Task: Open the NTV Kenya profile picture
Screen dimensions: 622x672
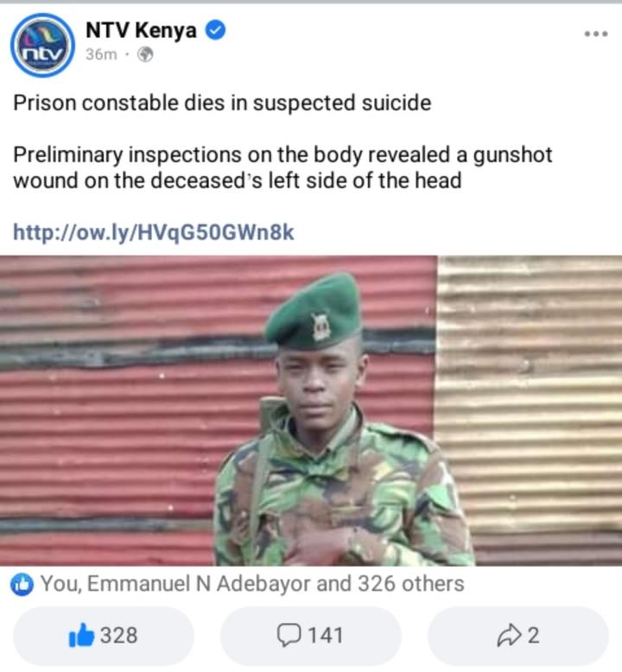Action: (x=42, y=46)
